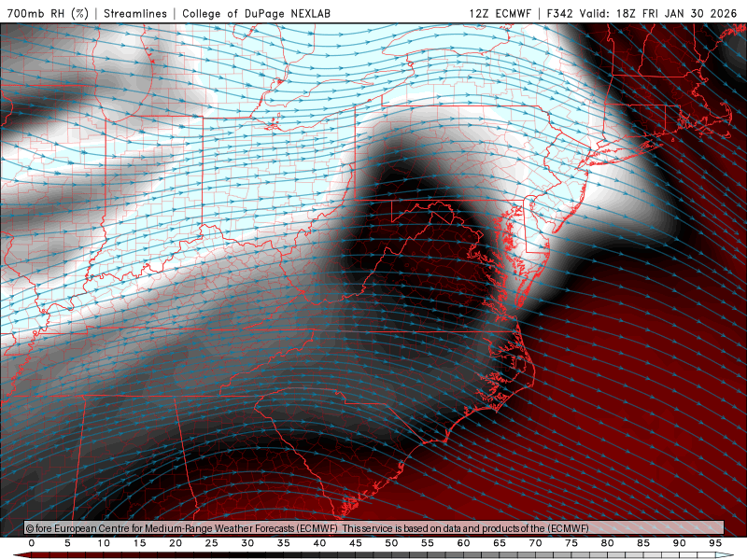
Task: Click the 80 tick label on legend
Action: 608,543
